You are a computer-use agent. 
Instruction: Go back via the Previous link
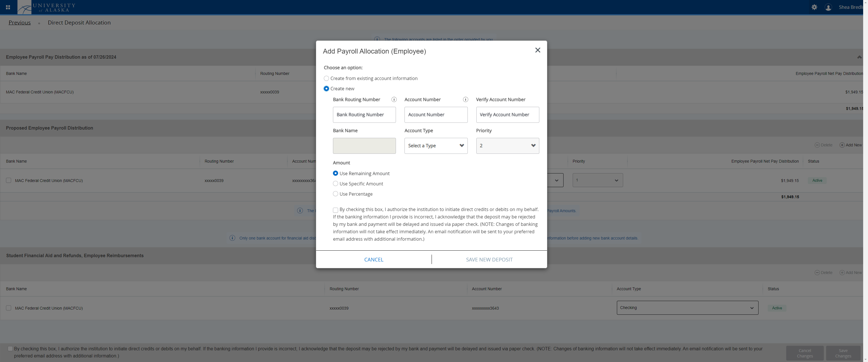(x=20, y=23)
